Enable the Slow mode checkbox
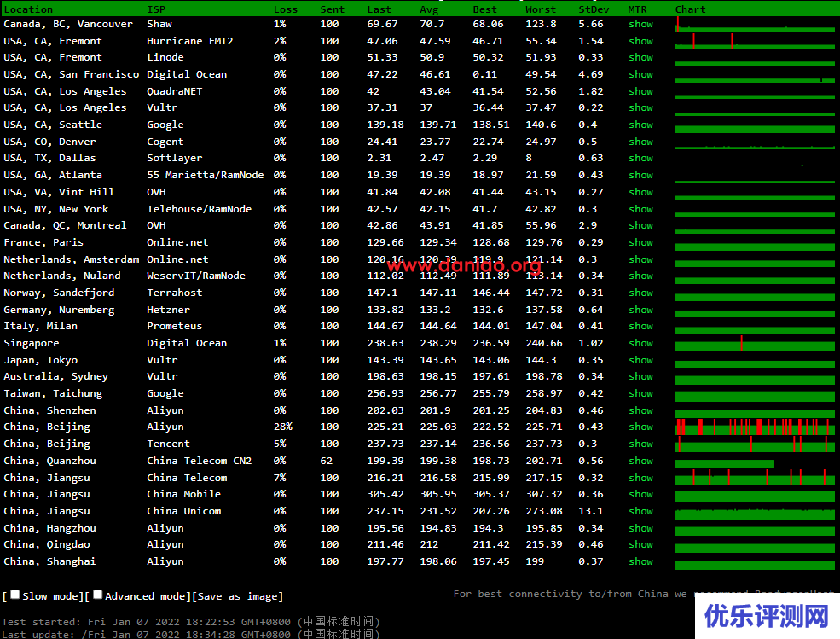Image resolution: width=840 pixels, height=639 pixels. [x=15, y=595]
